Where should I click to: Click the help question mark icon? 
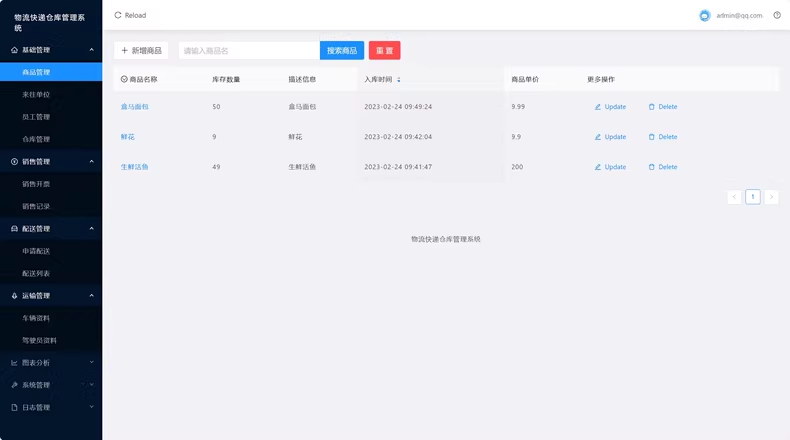pyautogui.click(x=777, y=15)
